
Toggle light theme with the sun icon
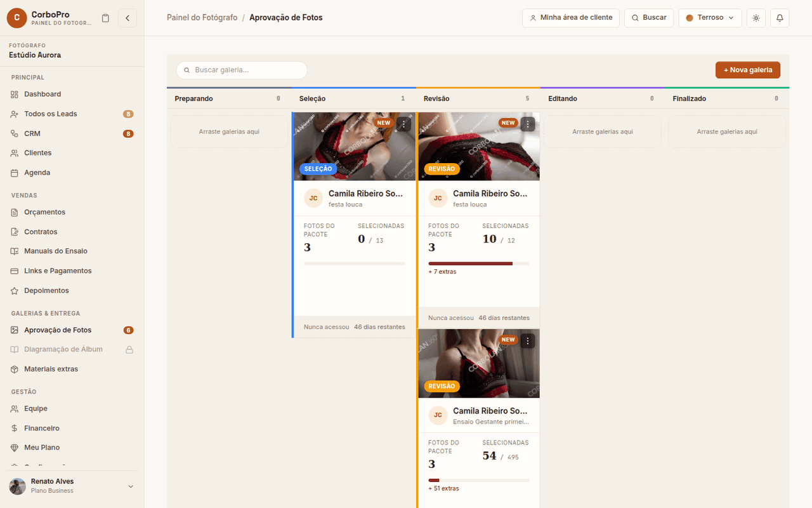(x=756, y=18)
